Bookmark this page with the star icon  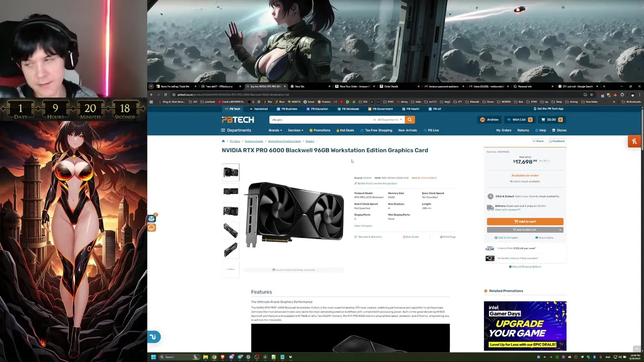pyautogui.click(x=591, y=95)
